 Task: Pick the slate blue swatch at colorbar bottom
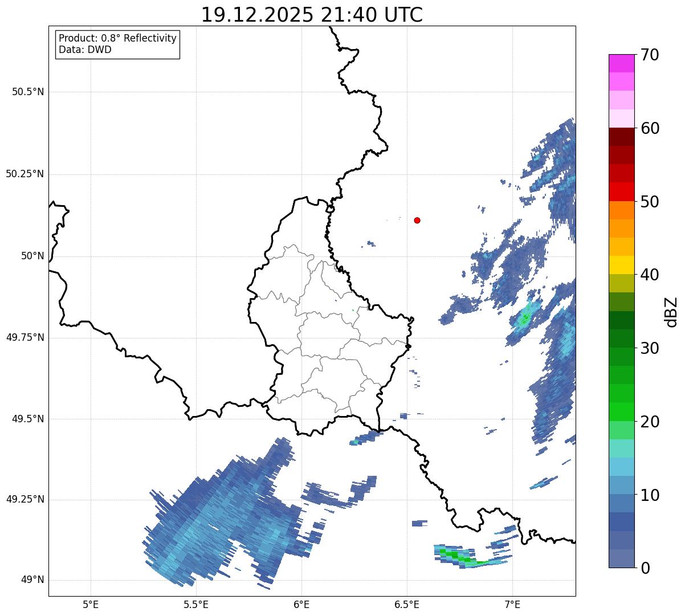tap(621, 558)
